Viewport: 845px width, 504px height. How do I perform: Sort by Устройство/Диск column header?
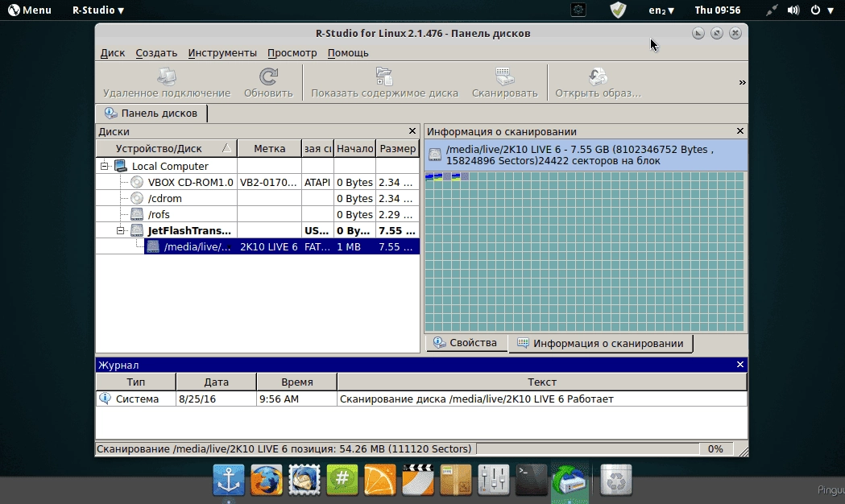pyautogui.click(x=167, y=148)
